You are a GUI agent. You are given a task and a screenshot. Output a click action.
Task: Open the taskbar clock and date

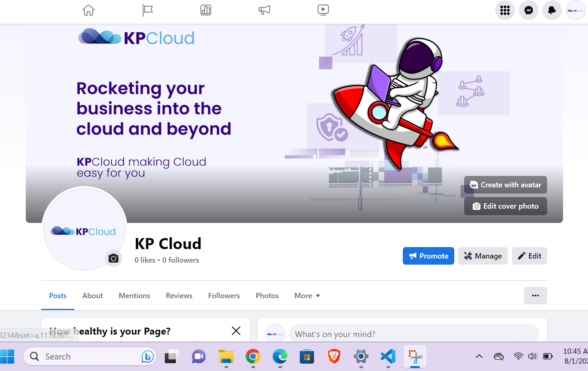tap(575, 356)
